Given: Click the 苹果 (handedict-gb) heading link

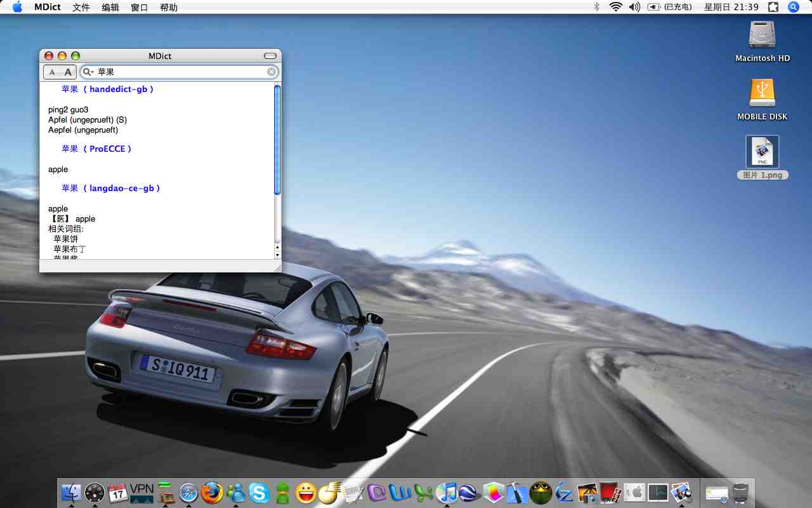Looking at the screenshot, I should 108,90.
